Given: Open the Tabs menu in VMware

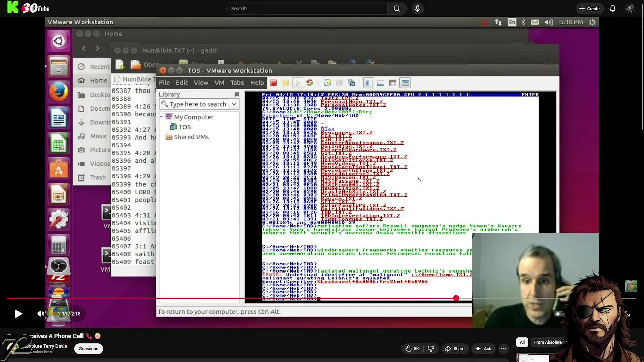Looking at the screenshot, I should click(x=237, y=83).
